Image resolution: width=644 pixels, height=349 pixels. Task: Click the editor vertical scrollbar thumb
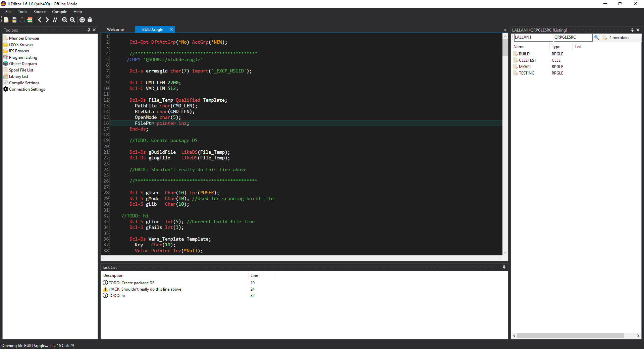[x=505, y=48]
